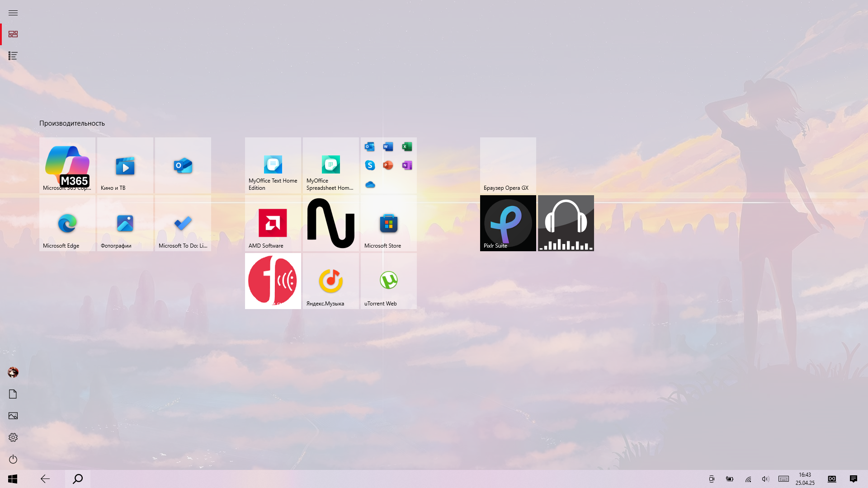Click the Производительность group heading
Image resolution: width=868 pixels, height=488 pixels.
[72, 123]
